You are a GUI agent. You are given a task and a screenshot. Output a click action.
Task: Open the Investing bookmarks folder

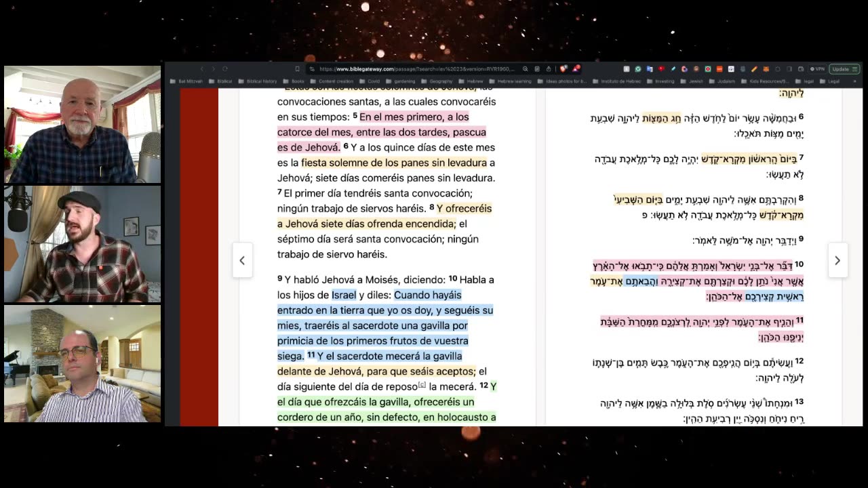click(x=660, y=81)
